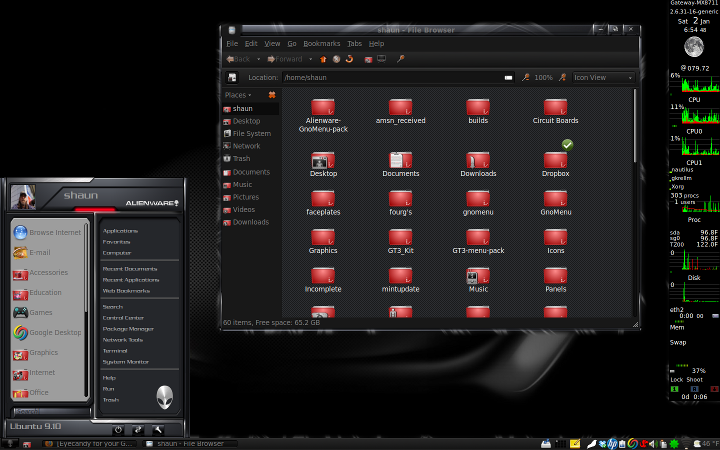Reload the current folder
Screen dimensions: 720x450
pos(349,59)
